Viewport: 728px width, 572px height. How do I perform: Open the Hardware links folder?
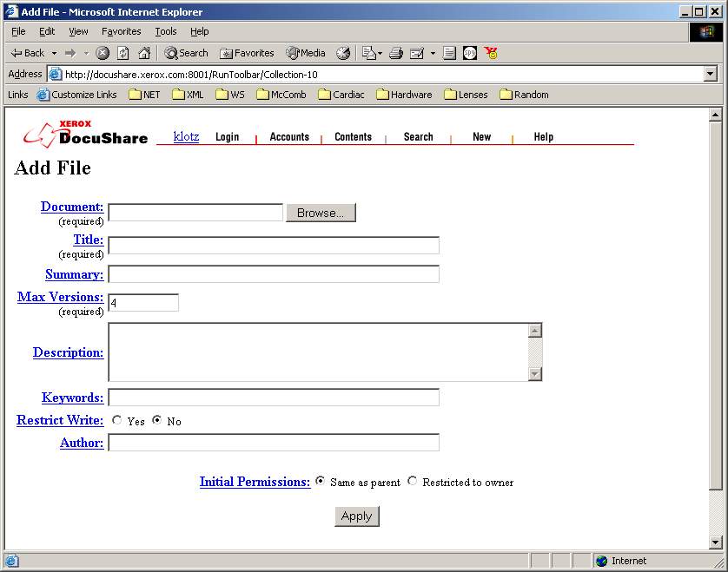point(404,95)
